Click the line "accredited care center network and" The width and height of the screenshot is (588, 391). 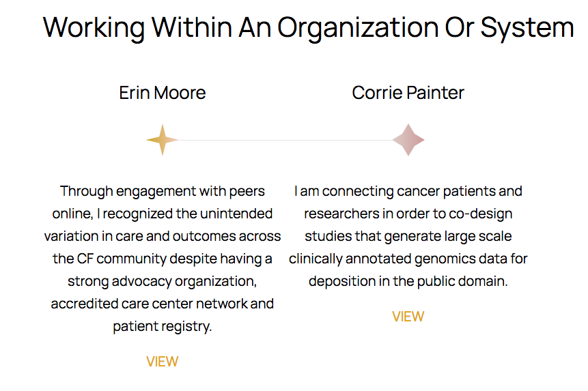pos(163,304)
